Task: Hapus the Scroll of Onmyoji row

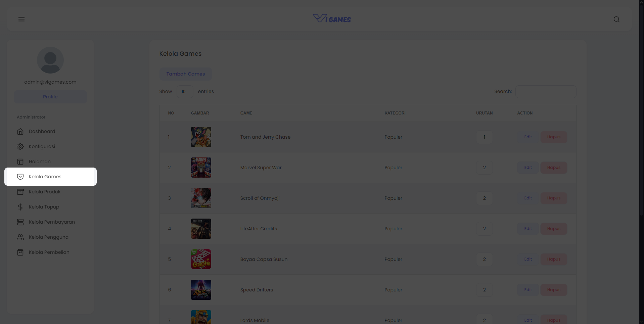Action: (x=554, y=198)
